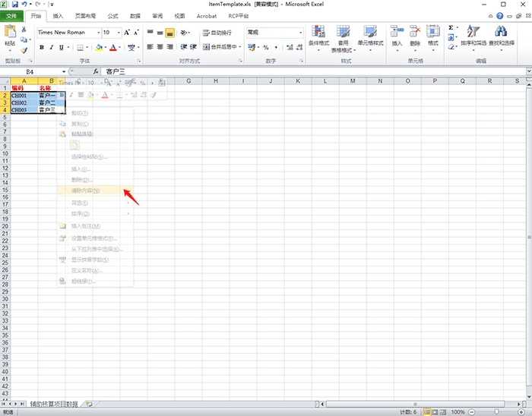Image resolution: width=532 pixels, height=416 pixels.
Task: Choose 清除内容(N) in context menu
Action: (95, 191)
